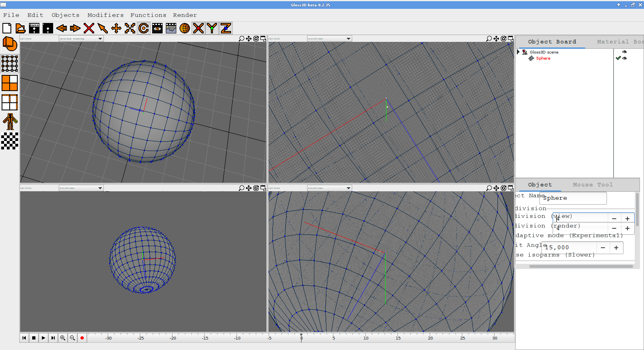
Task: Select the Scale tool icon
Action: pyautogui.click(x=130, y=28)
